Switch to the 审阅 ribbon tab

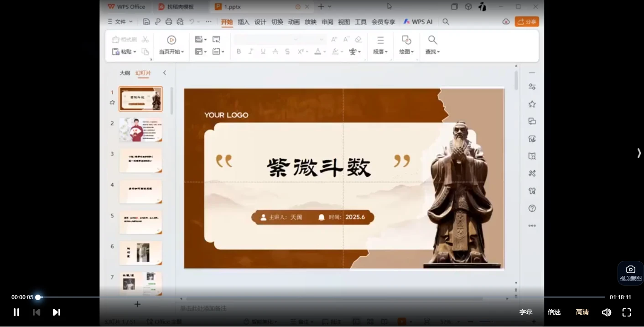[327, 21]
